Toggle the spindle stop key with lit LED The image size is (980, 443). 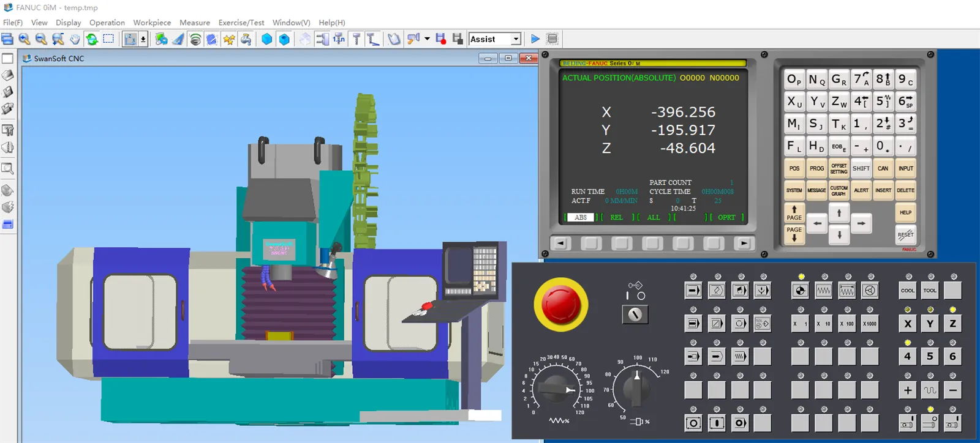click(x=930, y=423)
